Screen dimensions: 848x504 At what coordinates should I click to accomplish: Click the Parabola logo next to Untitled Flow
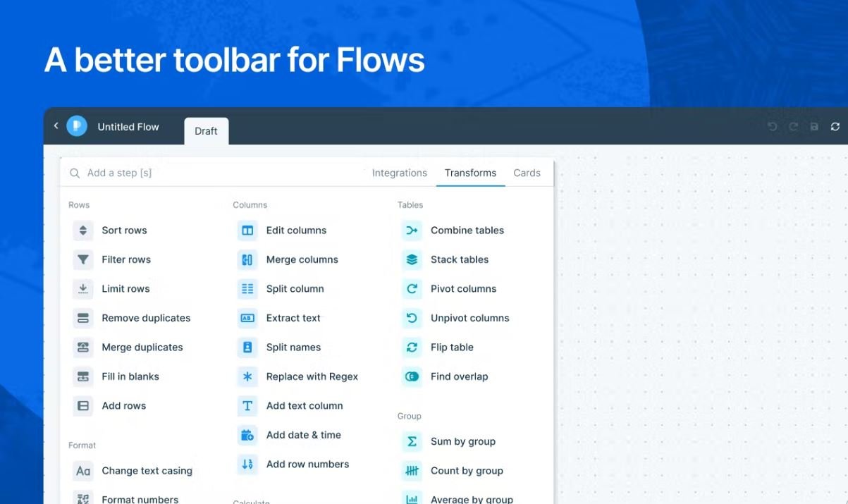(78, 125)
